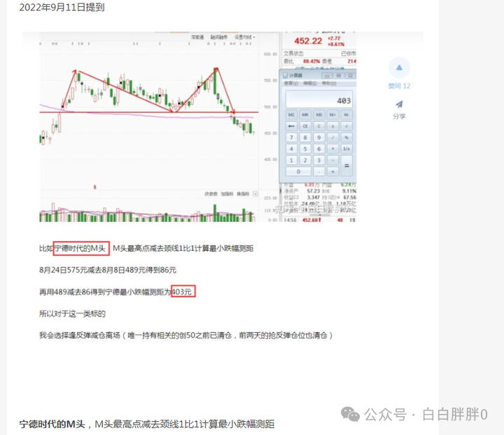
Task: Click the calculator divide key
Action: (332, 137)
